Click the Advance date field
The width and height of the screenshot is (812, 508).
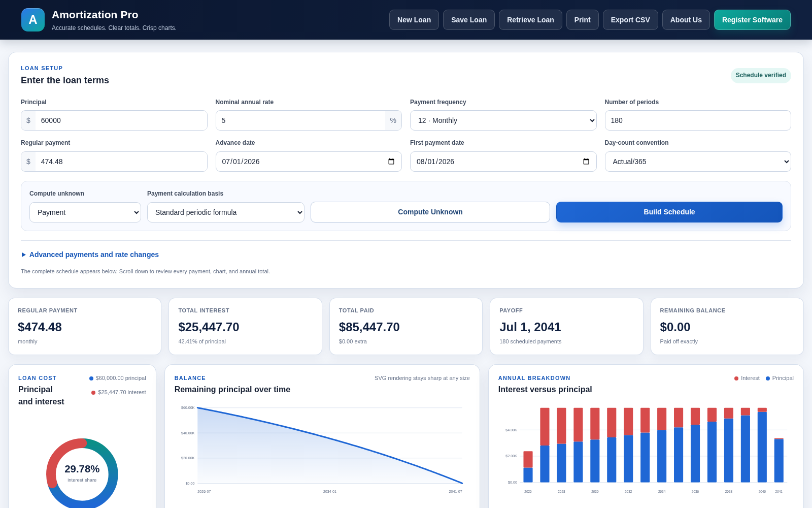[x=309, y=162]
